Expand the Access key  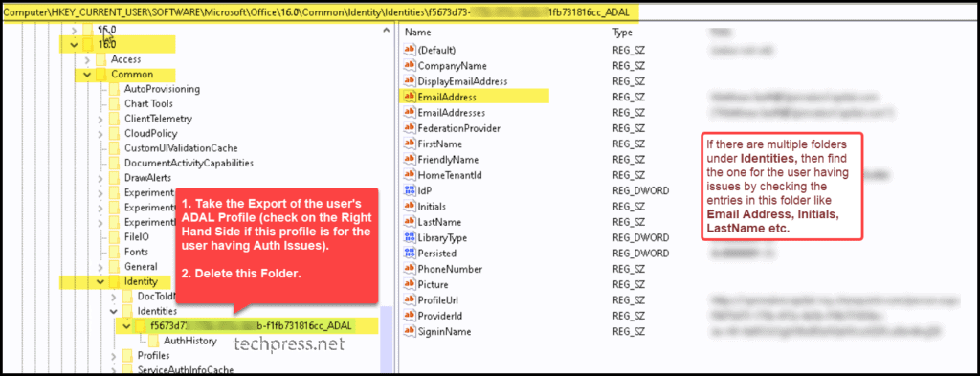coord(87,59)
